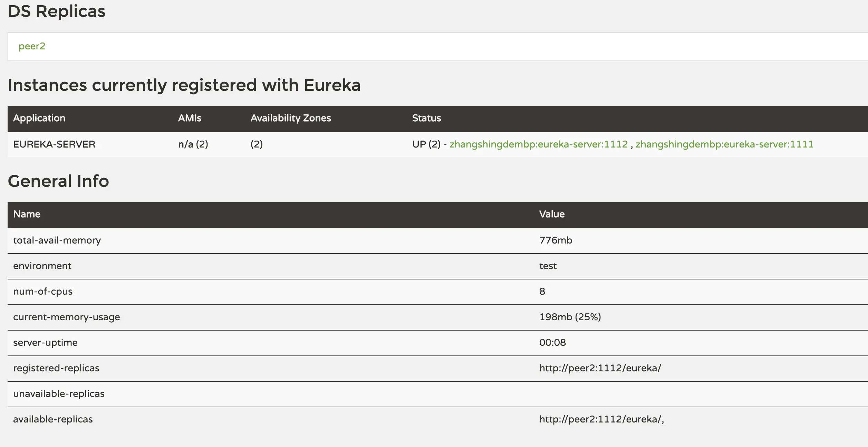Click the 776mb memory value
The height and width of the screenshot is (447, 868).
pos(556,240)
